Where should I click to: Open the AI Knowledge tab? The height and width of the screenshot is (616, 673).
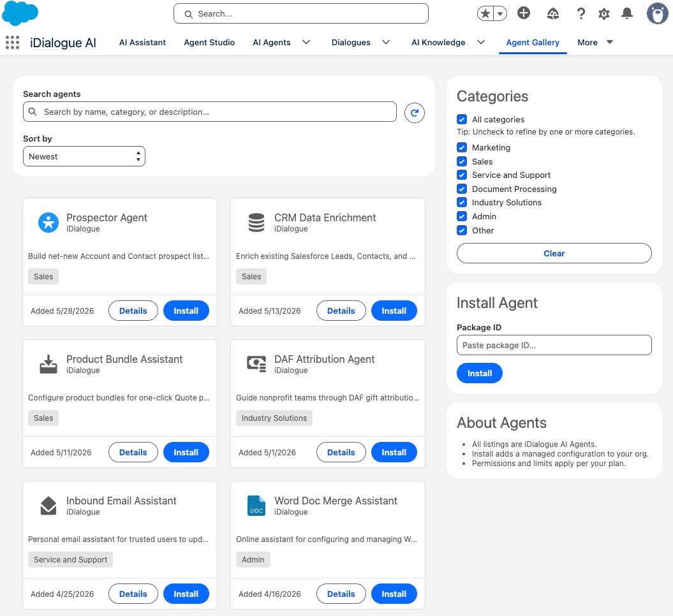pyautogui.click(x=438, y=43)
